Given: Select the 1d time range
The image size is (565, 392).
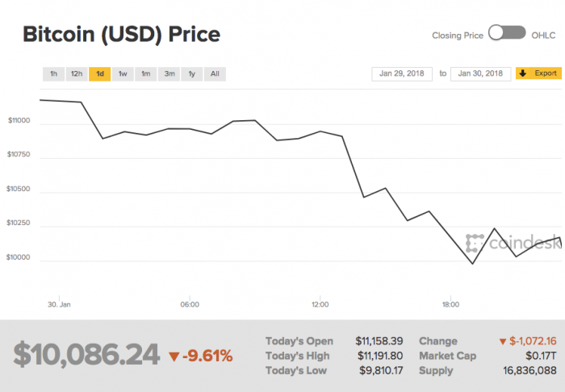Looking at the screenshot, I should tap(100, 73).
